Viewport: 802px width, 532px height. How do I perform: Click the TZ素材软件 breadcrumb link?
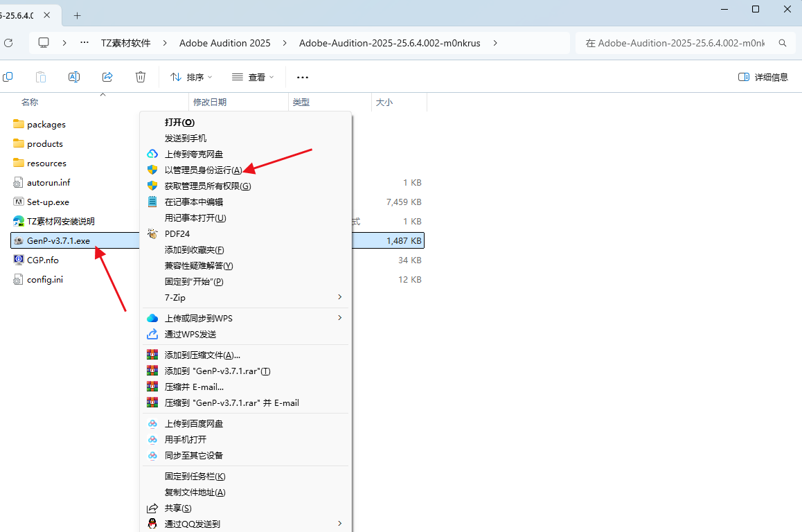(x=126, y=43)
